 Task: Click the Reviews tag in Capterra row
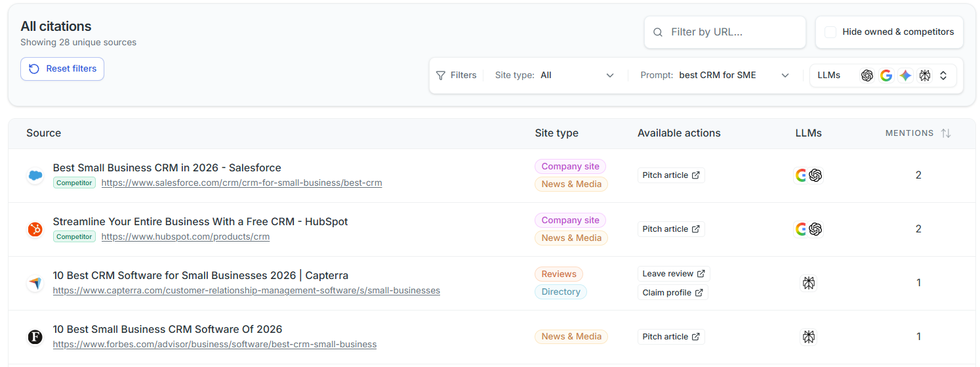(x=559, y=274)
